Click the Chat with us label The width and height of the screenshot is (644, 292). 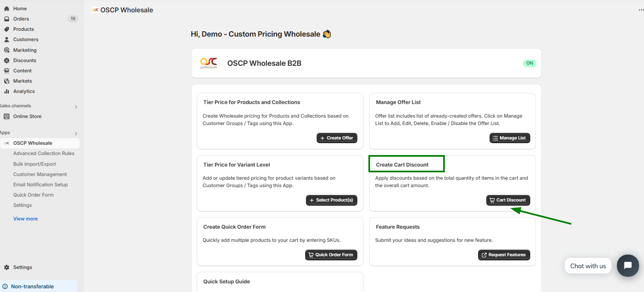tap(588, 266)
